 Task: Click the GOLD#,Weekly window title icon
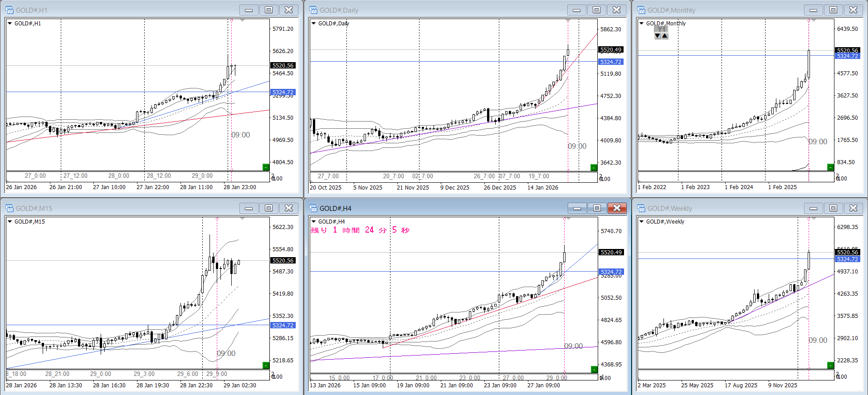(x=641, y=208)
